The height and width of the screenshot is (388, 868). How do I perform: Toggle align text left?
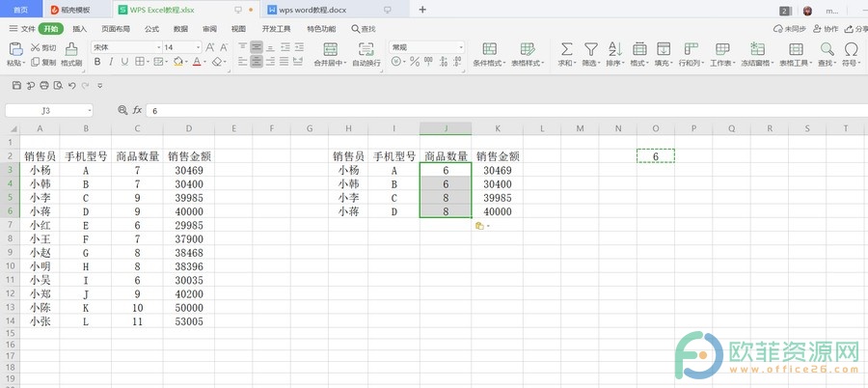[x=242, y=62]
